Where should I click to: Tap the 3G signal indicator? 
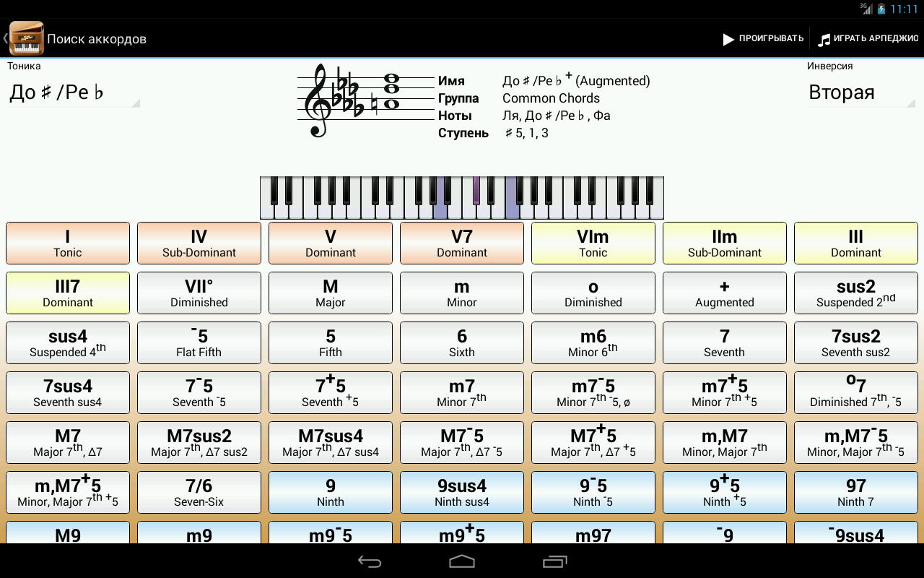866,9
